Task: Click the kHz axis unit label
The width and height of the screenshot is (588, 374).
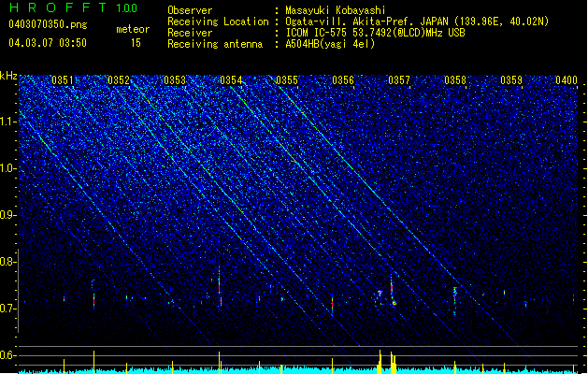Action: 8,76
